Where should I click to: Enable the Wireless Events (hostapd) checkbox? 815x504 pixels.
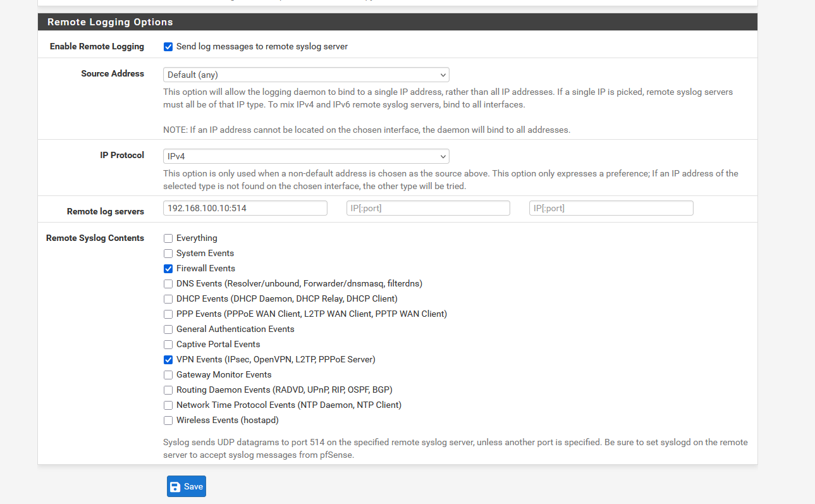click(x=168, y=421)
